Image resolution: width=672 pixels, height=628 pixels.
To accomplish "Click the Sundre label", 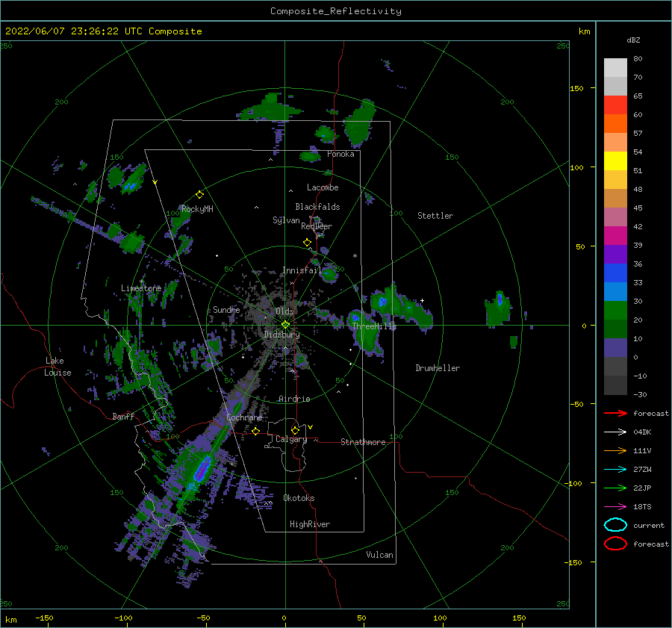I will (x=226, y=310).
